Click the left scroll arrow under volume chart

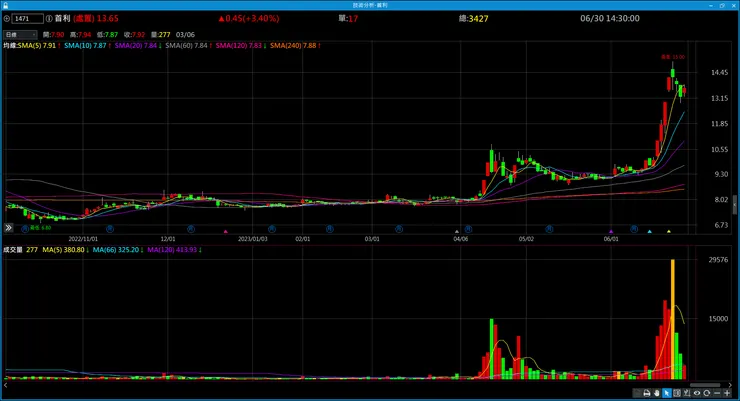pyautogui.click(x=6, y=385)
